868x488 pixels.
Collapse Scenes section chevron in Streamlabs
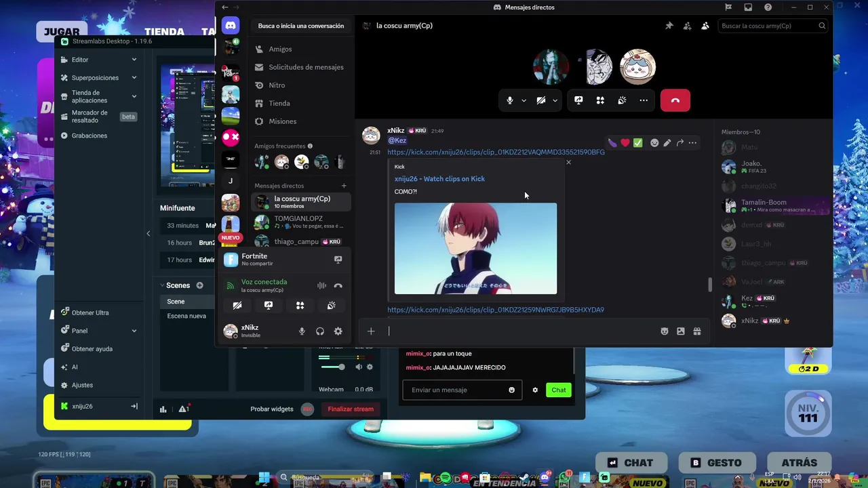click(161, 285)
